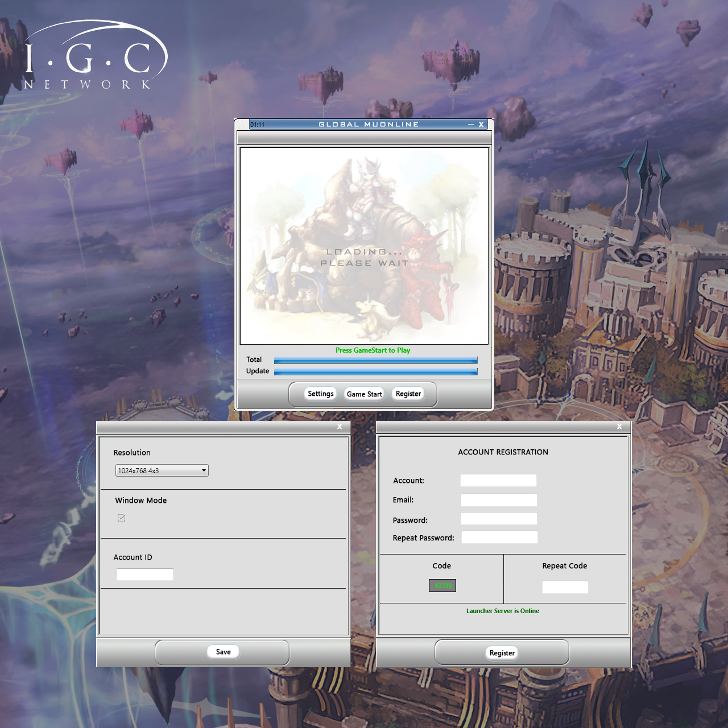Viewport: 728px width, 728px height.
Task: Click the Account field in registration form
Action: click(498, 480)
